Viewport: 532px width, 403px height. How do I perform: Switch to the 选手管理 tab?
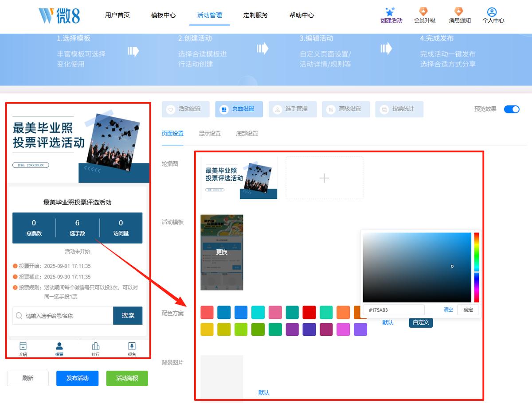pyautogui.click(x=293, y=109)
